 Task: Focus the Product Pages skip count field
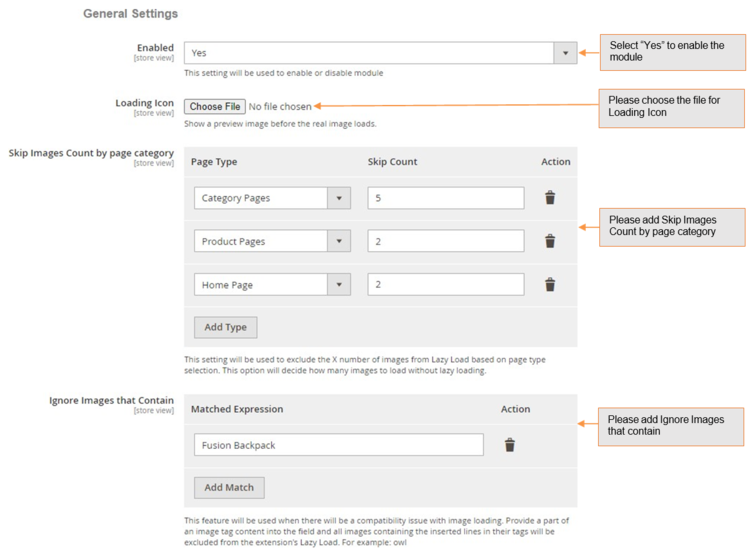[x=445, y=241]
